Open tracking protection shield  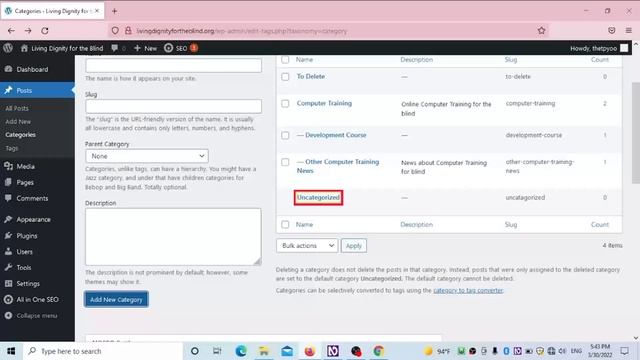(x=115, y=31)
